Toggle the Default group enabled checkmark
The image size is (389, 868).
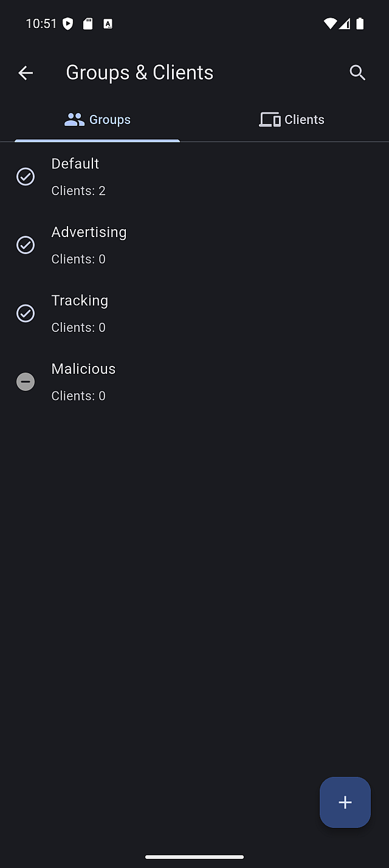[x=26, y=177]
